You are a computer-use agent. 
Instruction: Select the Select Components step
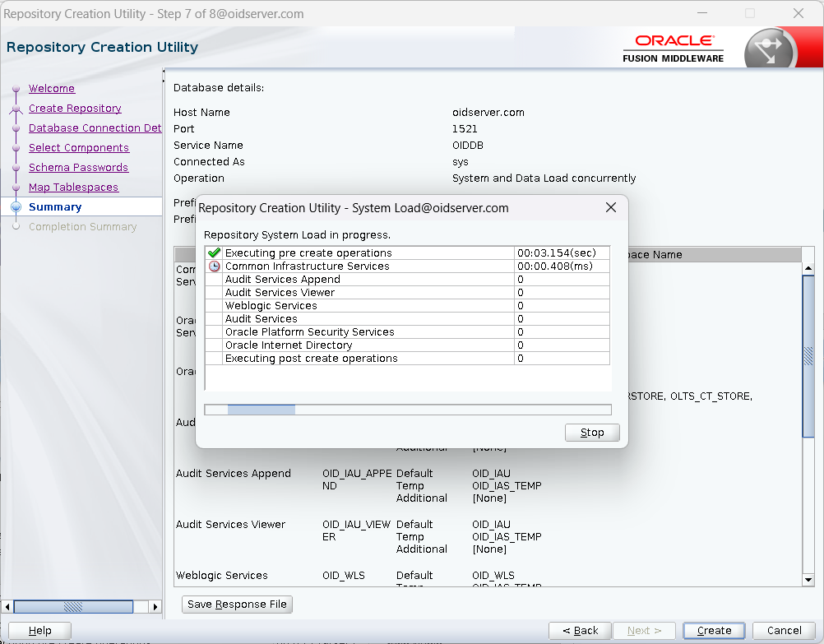click(79, 148)
